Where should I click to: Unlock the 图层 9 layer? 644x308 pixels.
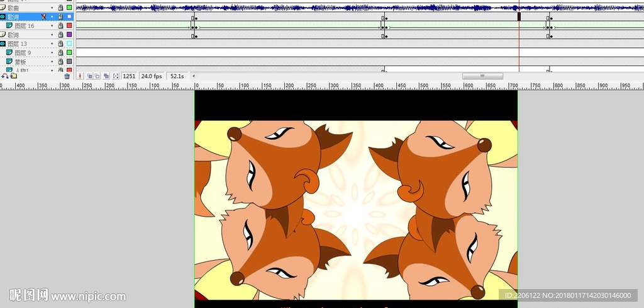coord(61,53)
